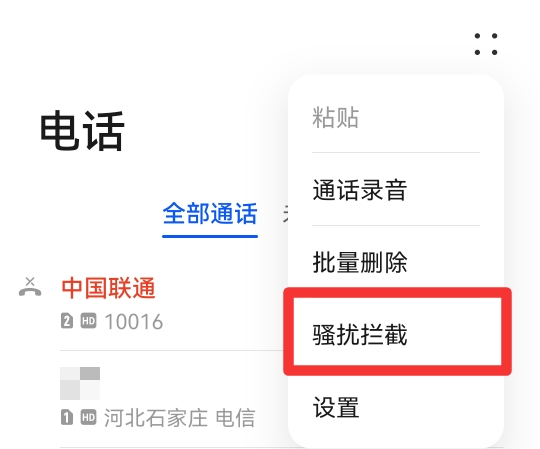Switch to the partially hidden tab beside 全部通话

click(x=285, y=214)
